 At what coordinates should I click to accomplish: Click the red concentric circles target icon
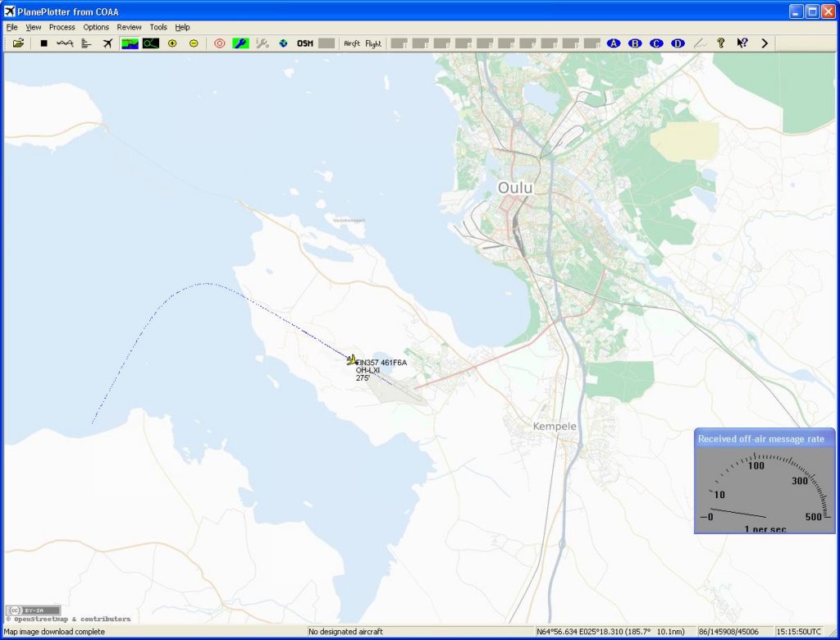pos(219,43)
